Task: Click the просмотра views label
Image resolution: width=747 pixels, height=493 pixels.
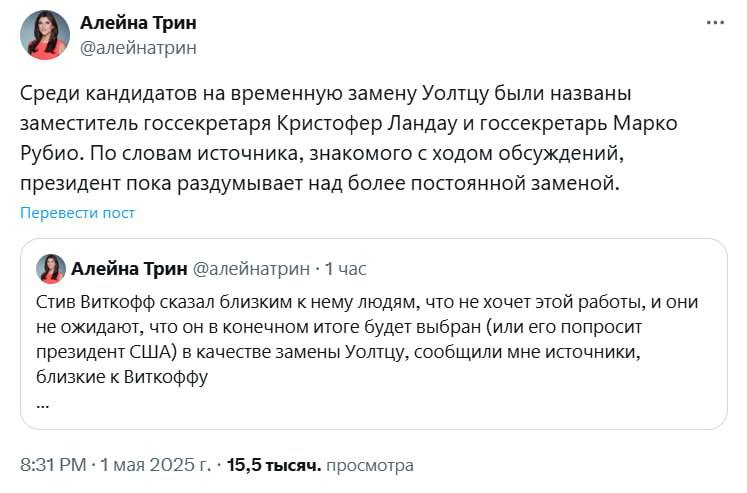Action: point(370,465)
